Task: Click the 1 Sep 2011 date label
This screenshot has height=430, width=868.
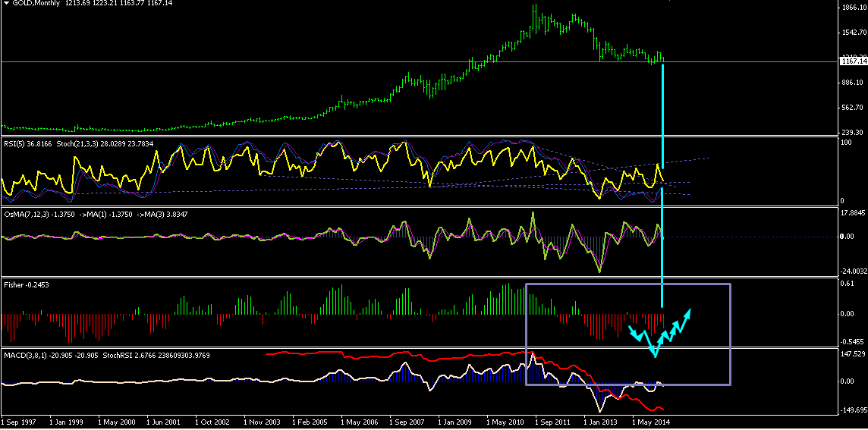Action: pos(552,422)
